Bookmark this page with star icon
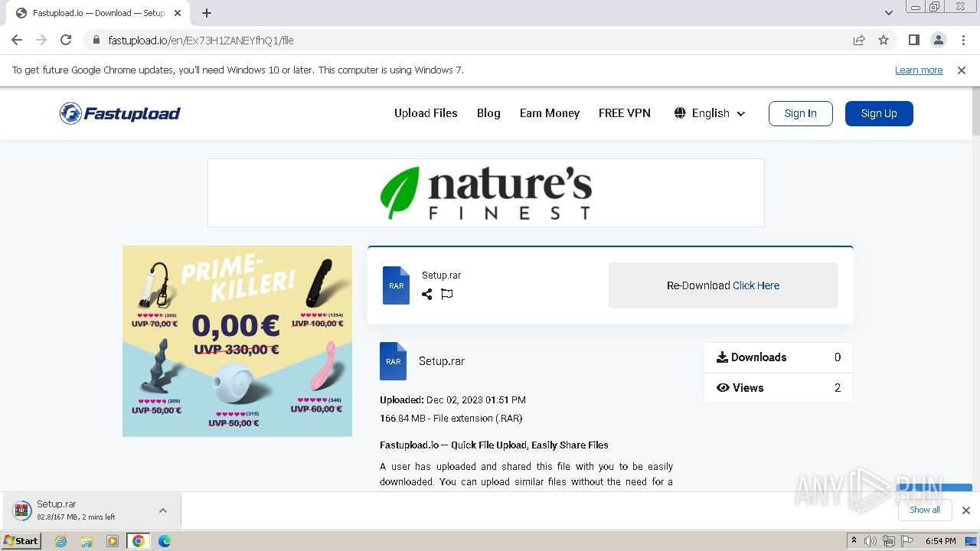The width and height of the screenshot is (980, 551). [884, 40]
